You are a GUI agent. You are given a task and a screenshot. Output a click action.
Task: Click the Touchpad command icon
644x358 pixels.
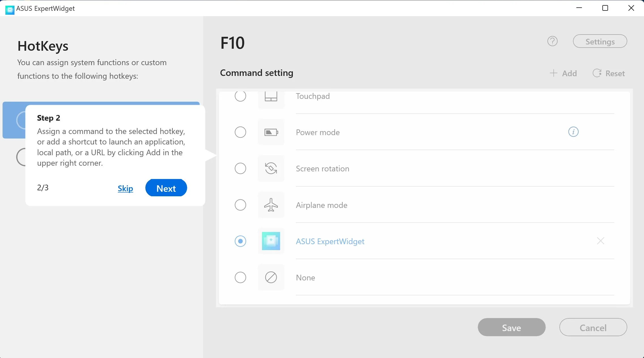[271, 97]
